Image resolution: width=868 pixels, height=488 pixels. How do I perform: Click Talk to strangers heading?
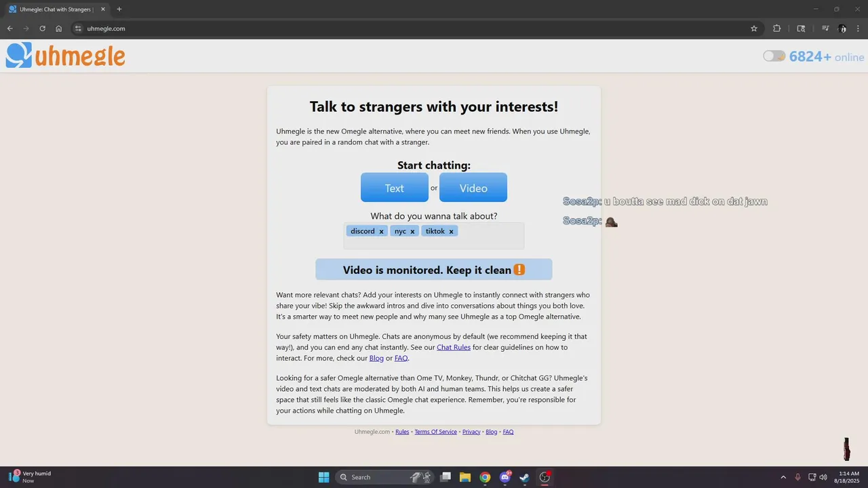pos(434,106)
